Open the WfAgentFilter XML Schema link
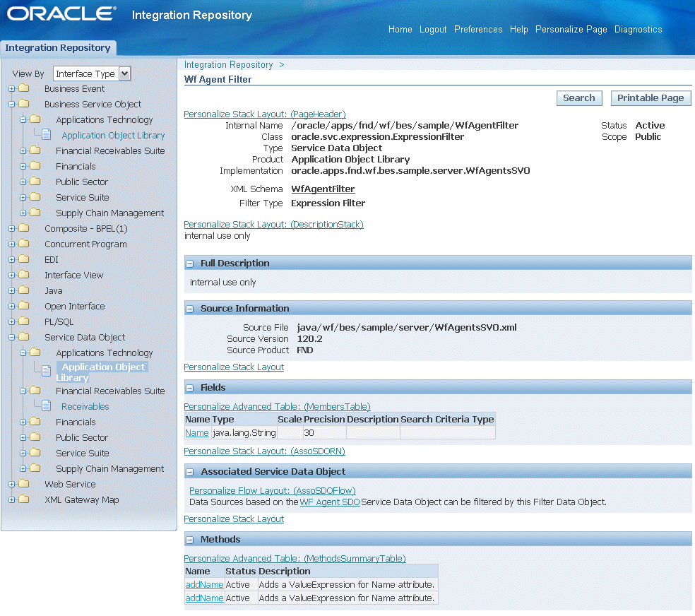The width and height of the screenshot is (695, 616). [323, 189]
